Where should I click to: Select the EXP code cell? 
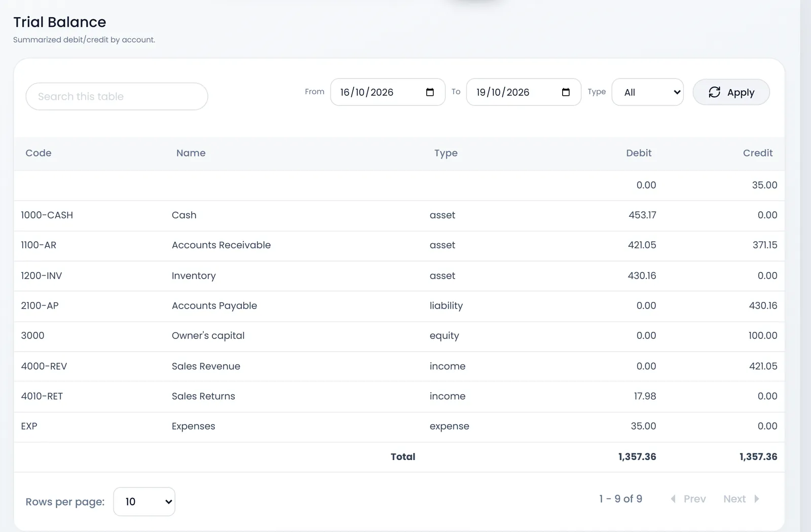[29, 426]
